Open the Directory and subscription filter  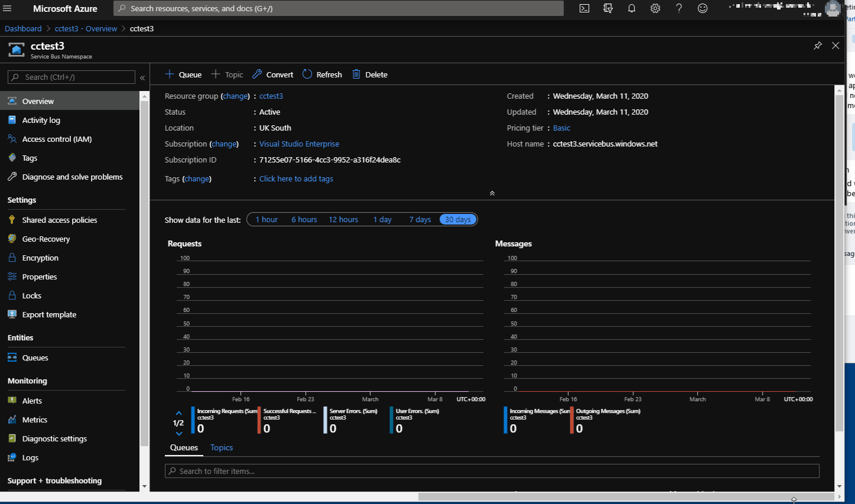tap(608, 8)
